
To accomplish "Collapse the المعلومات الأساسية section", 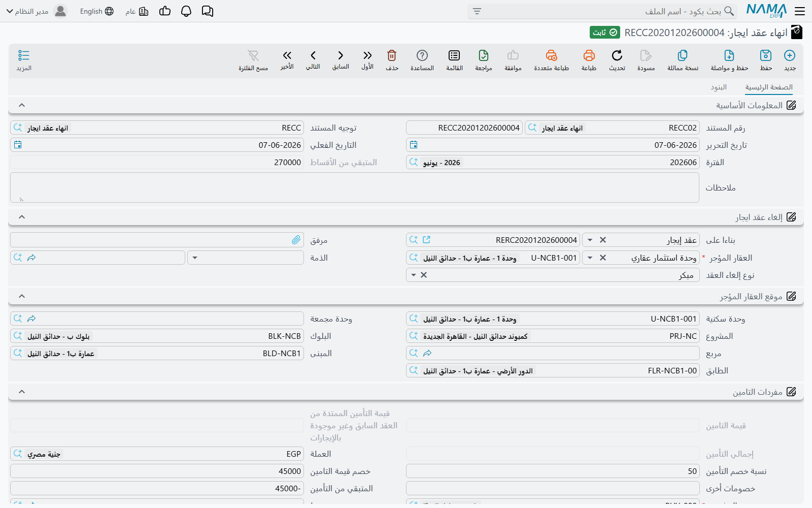I will click(x=22, y=105).
